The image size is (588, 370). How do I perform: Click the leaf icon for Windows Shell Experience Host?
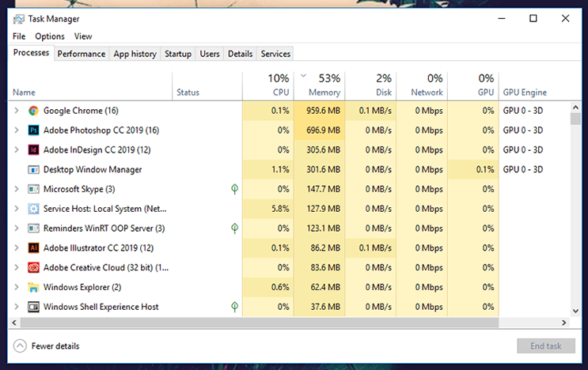point(235,307)
